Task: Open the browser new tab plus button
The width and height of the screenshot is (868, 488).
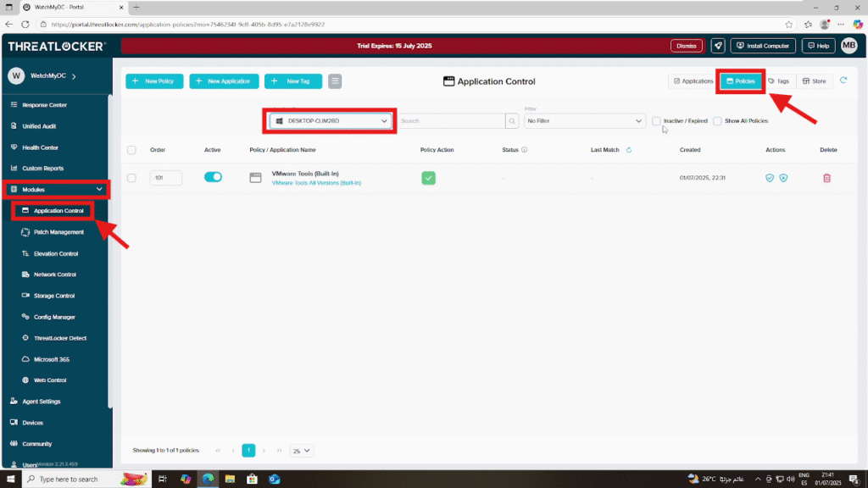Action: click(x=136, y=7)
